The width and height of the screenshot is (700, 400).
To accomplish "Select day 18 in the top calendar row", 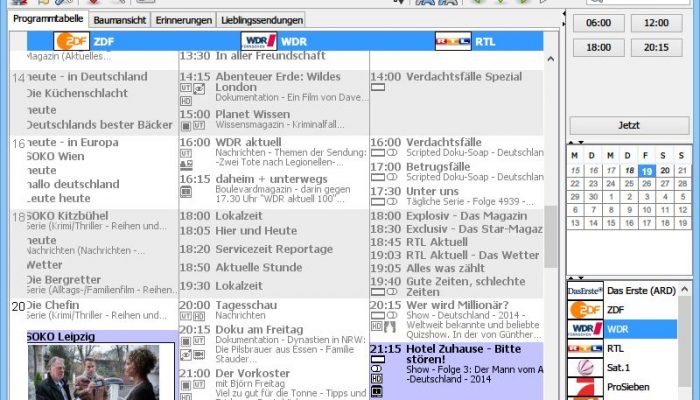I will coord(629,171).
